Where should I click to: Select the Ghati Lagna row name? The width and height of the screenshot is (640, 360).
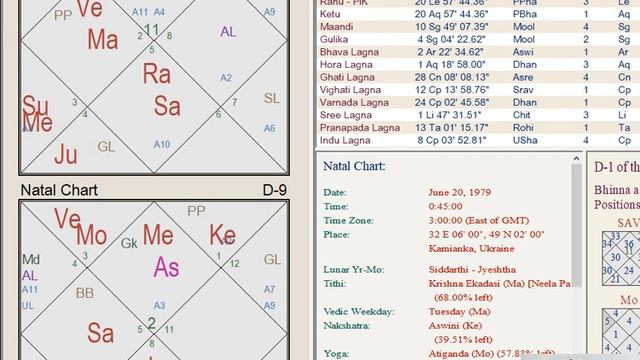[x=347, y=78]
